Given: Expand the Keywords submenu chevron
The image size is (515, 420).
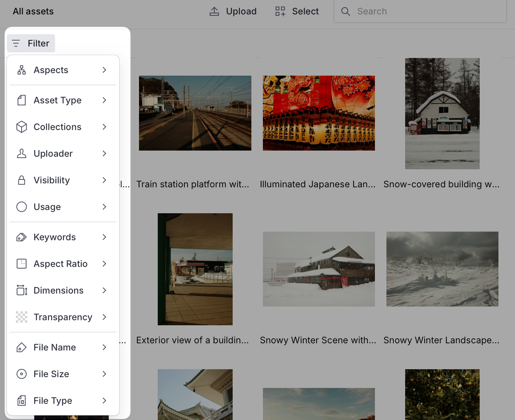Looking at the screenshot, I should point(104,237).
